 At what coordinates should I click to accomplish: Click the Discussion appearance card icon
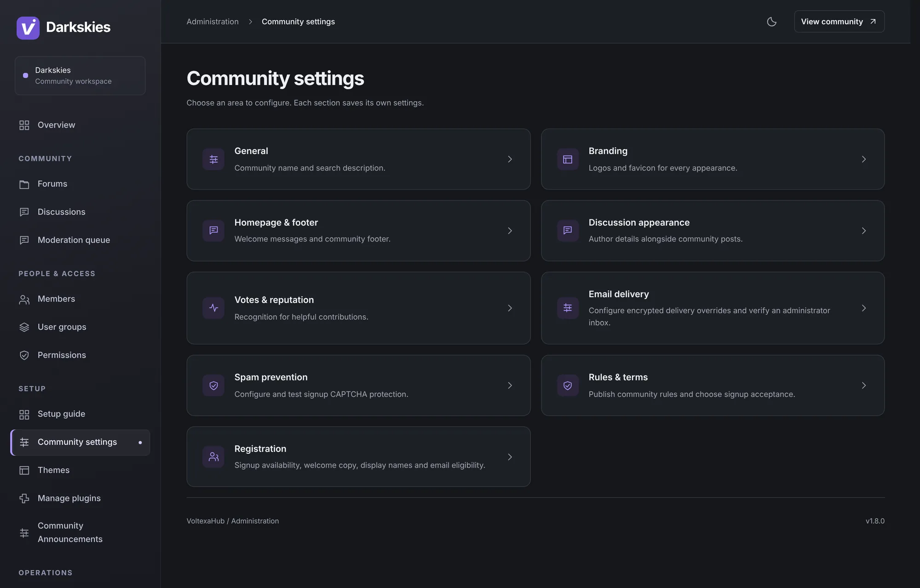tap(568, 231)
